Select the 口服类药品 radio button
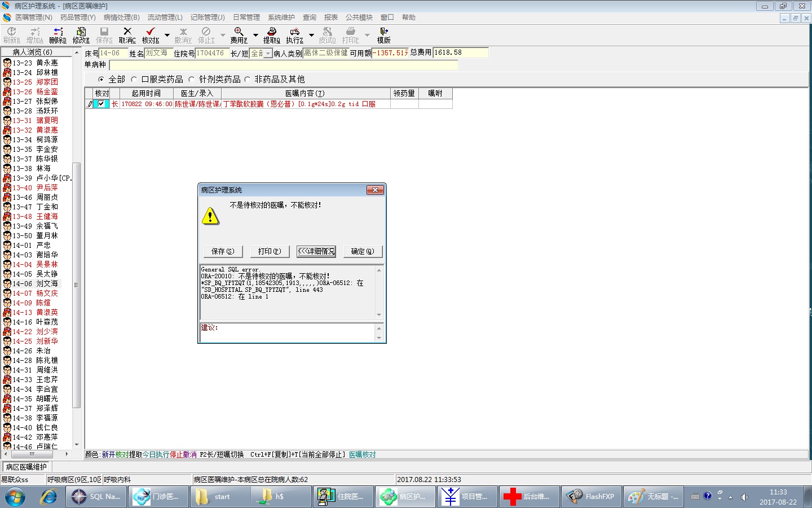812x508 pixels. pos(134,80)
